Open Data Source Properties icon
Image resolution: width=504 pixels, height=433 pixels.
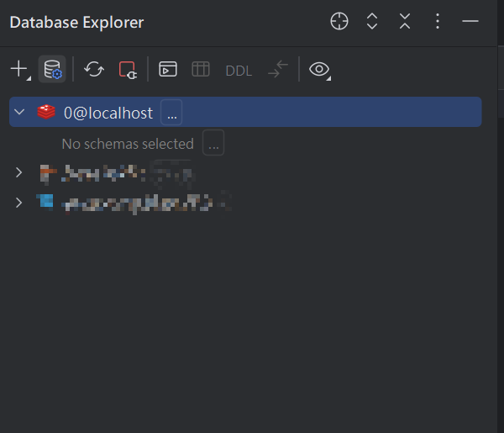pyautogui.click(x=52, y=69)
